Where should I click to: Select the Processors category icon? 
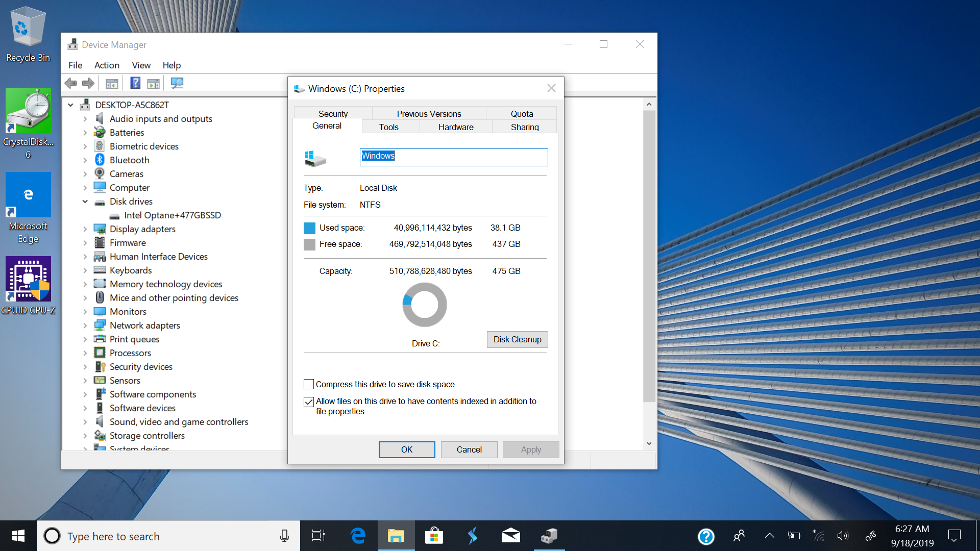[100, 353]
